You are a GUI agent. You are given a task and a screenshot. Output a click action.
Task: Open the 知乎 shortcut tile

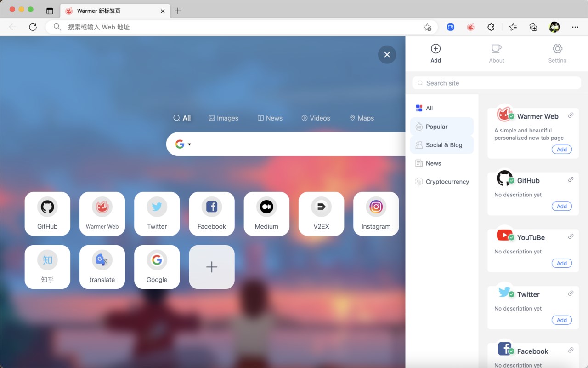[x=47, y=267]
